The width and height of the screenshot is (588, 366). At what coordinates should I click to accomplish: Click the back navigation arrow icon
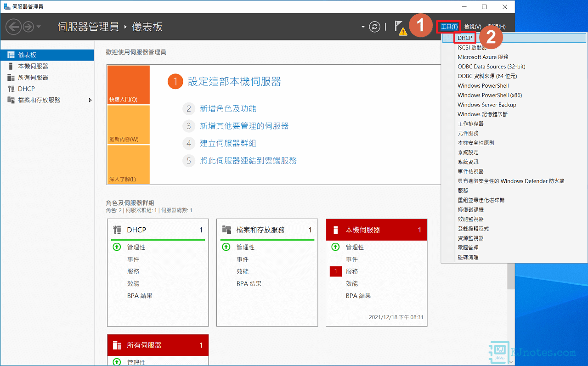pos(13,27)
